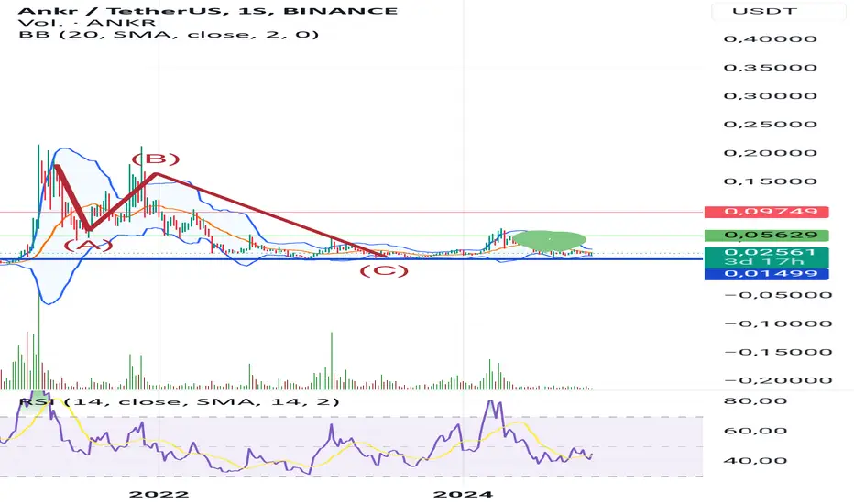Image resolution: width=854 pixels, height=504 pixels.
Task: Click the −0,05000 price scale value
Action: pos(778,295)
